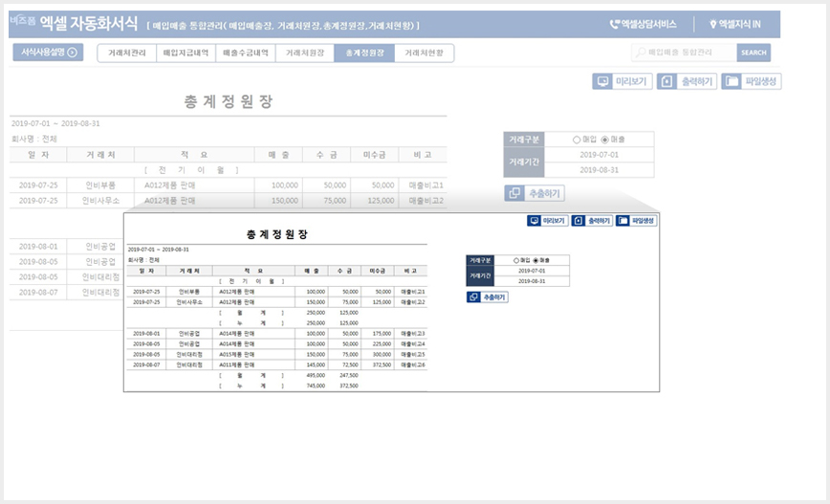Switch to the 매입지급내역 tab

pyautogui.click(x=186, y=53)
